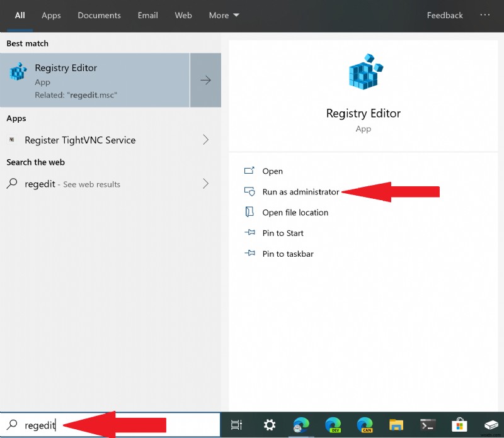Switch to the Email search filter
This screenshot has height=438, width=504.
tap(147, 15)
